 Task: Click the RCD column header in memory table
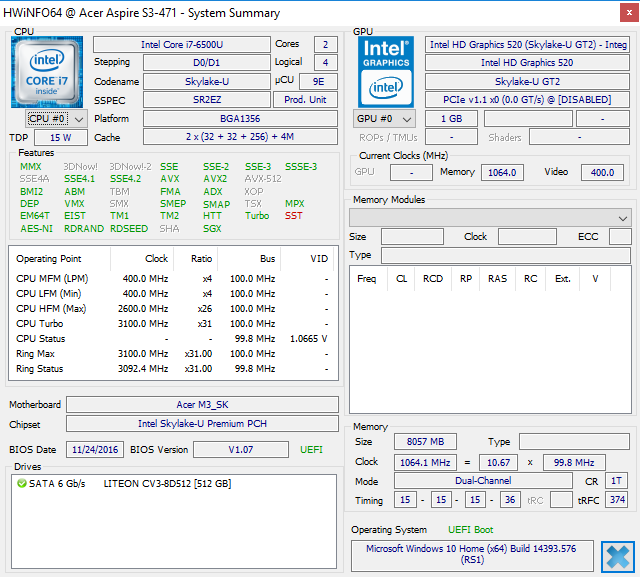click(432, 279)
